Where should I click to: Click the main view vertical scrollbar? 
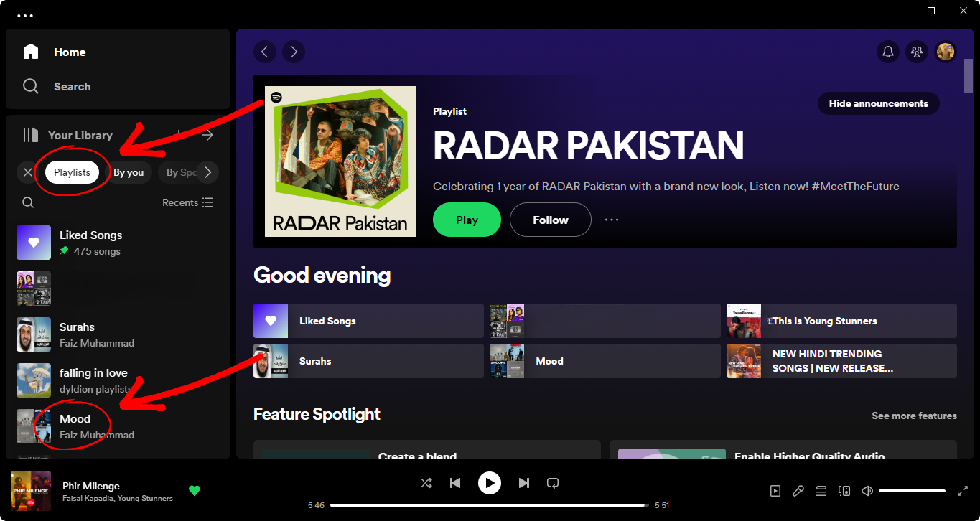[969, 75]
